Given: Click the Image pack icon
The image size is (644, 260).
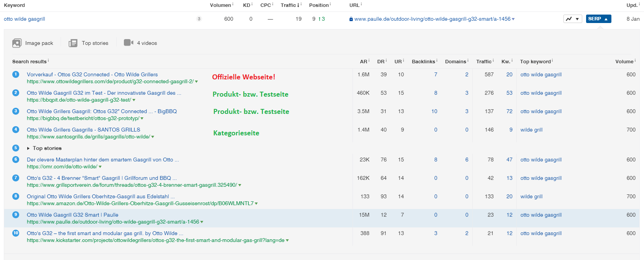Looking at the screenshot, I should pos(17,43).
